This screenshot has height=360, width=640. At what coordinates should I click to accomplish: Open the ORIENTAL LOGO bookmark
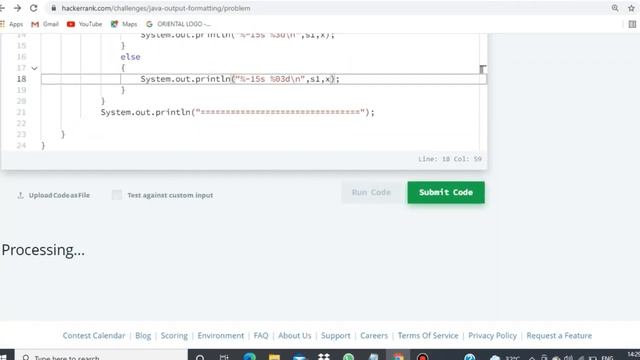[x=178, y=24]
